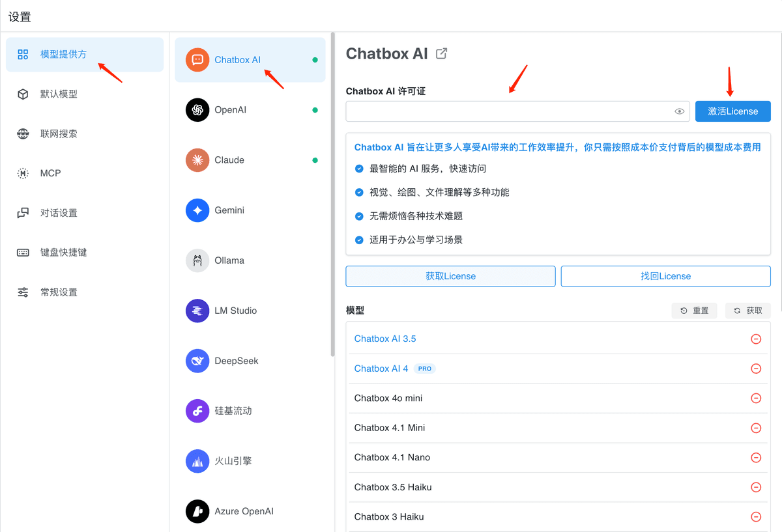Toggle license key visibility with the eye icon
Screen dimensions: 782x532
click(x=679, y=111)
